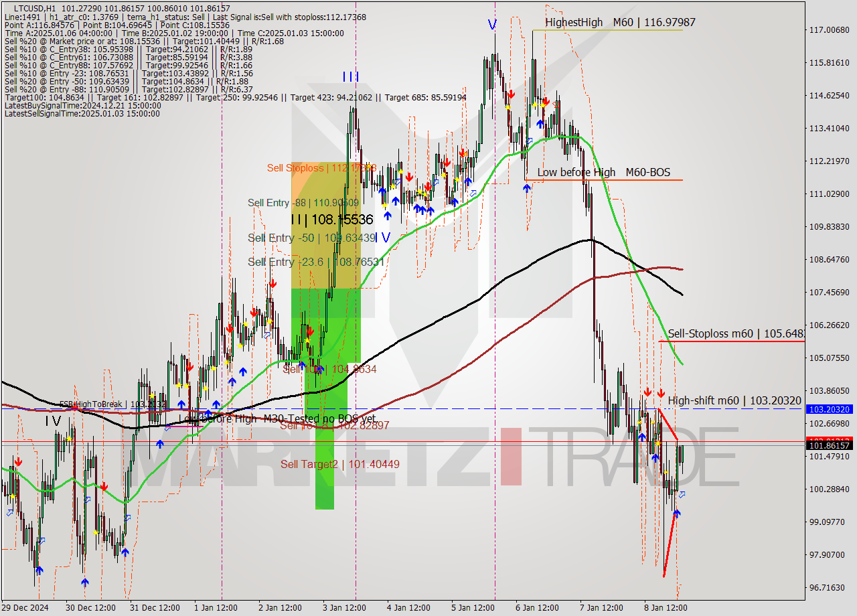Click the 3 Jan 12:00 time axis label
The image size is (857, 616).
click(x=344, y=607)
